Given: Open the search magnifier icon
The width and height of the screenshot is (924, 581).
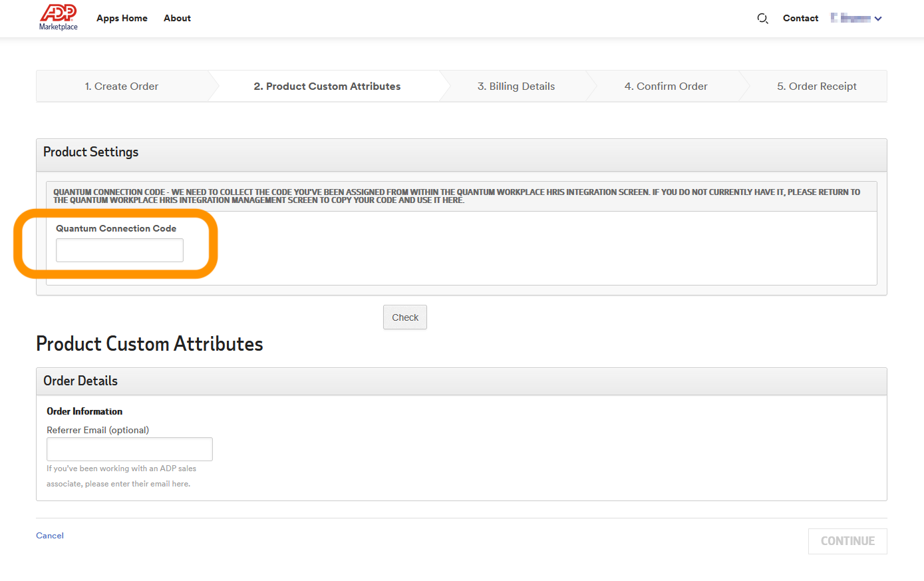Looking at the screenshot, I should click(x=762, y=19).
